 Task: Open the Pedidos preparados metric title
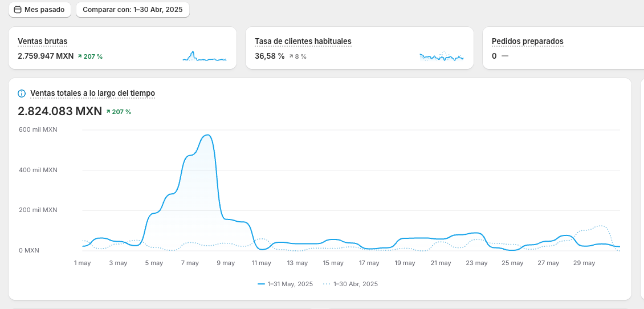527,41
